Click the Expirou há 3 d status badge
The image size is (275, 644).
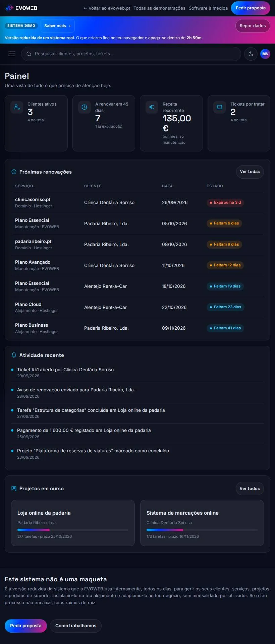[225, 202]
